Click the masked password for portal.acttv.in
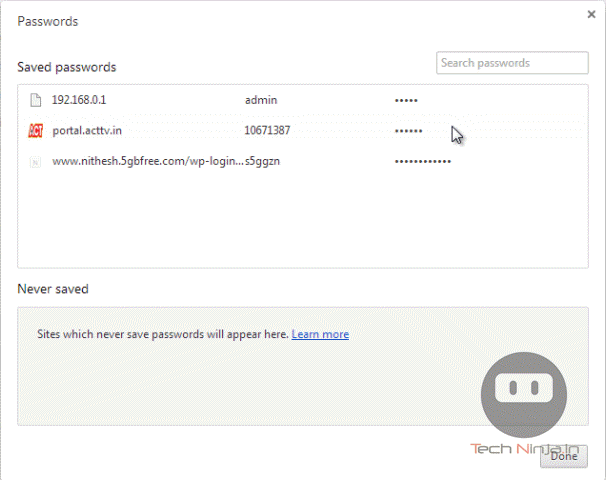This screenshot has height=480, width=606. (x=408, y=131)
